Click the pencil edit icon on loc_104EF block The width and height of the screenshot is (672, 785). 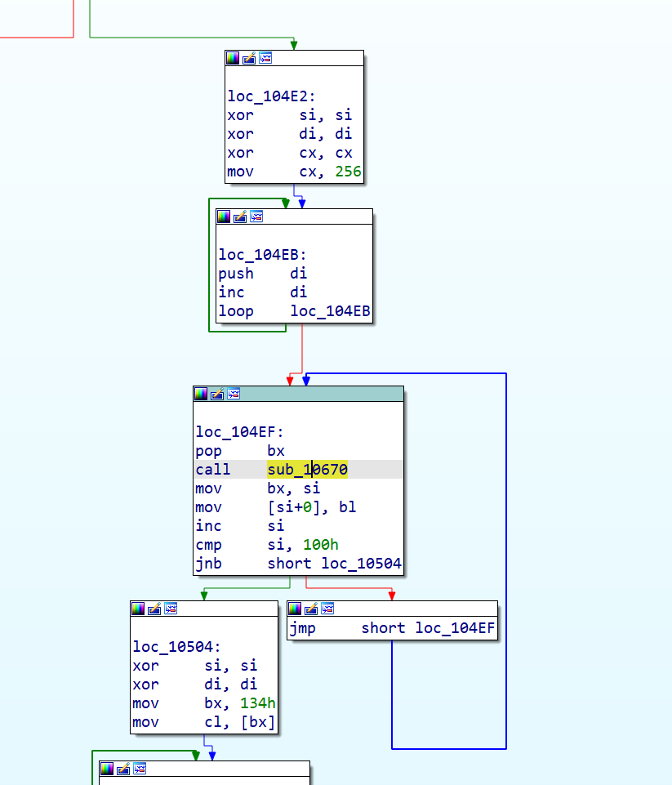216,394
